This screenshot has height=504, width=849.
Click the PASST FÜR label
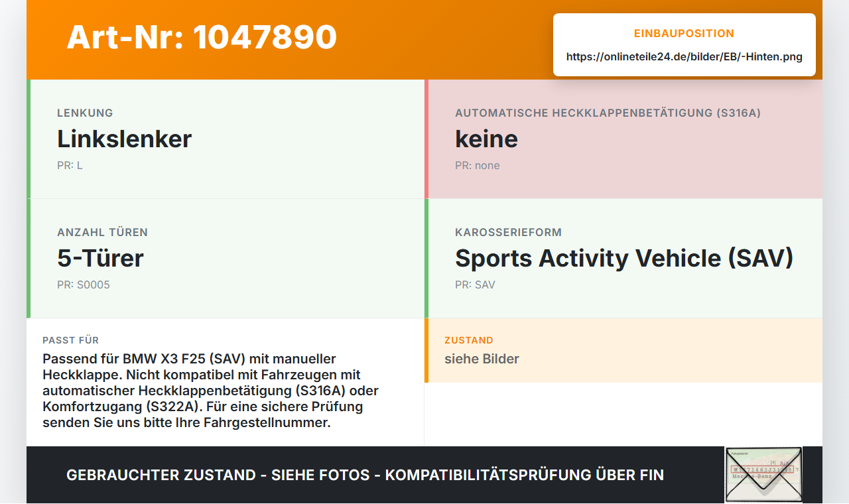[x=70, y=340]
